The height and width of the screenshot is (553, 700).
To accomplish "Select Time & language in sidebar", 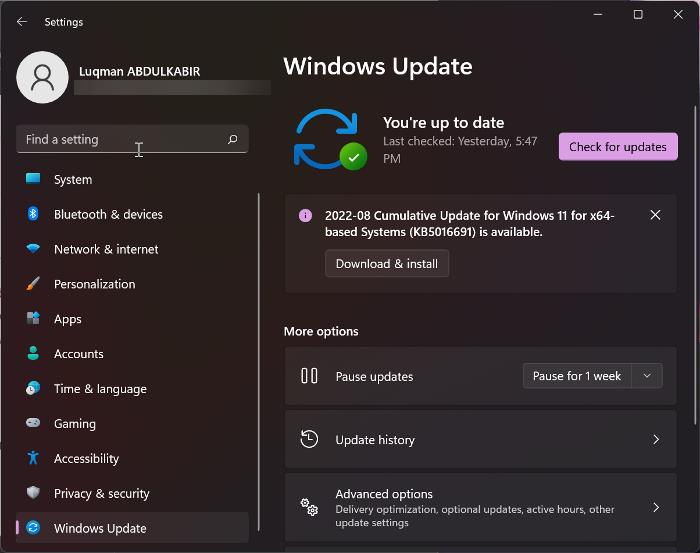I will point(100,389).
